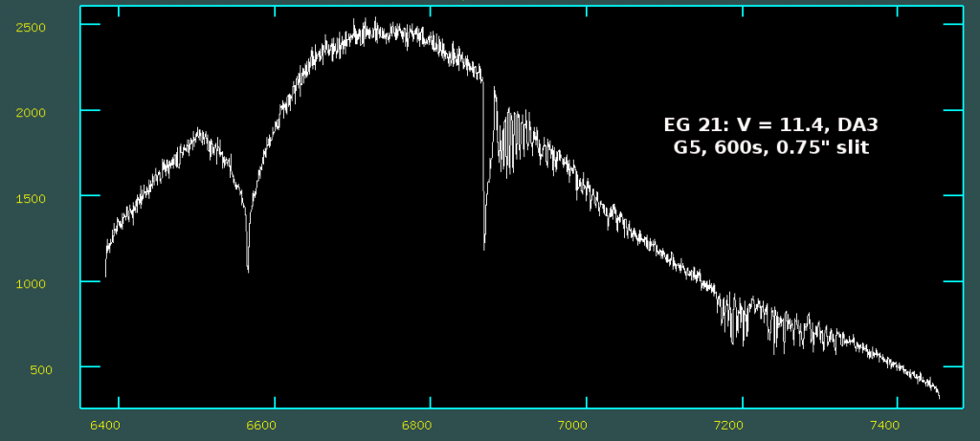Click the 'EG 21: V = 11.4, DA3' annotation

[x=770, y=125]
